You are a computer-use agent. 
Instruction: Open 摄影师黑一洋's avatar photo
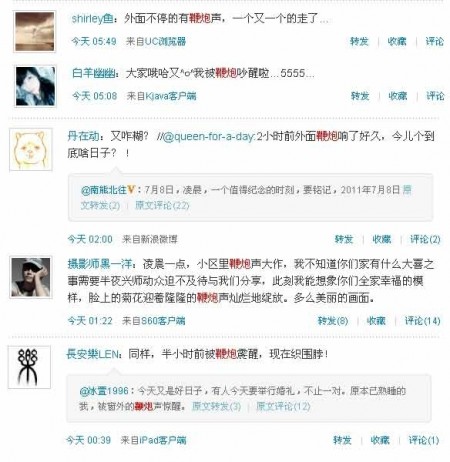(31, 277)
